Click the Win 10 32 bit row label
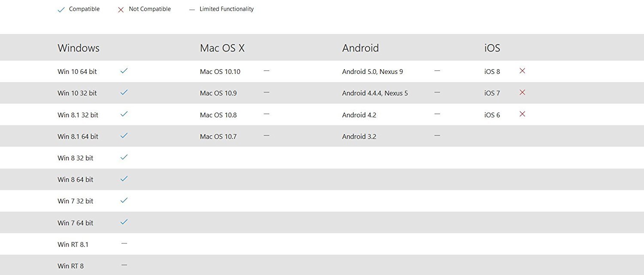Viewport: 644px width, 275px height. coord(77,93)
